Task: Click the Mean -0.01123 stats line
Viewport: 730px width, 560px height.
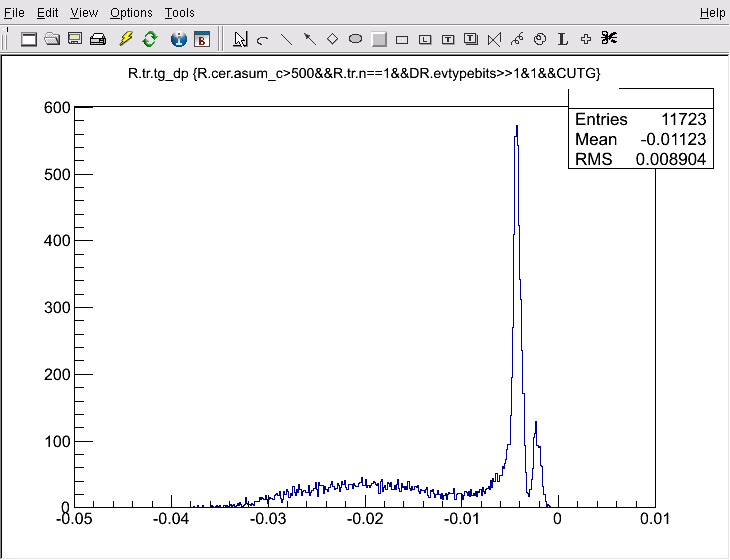Action: (641, 139)
